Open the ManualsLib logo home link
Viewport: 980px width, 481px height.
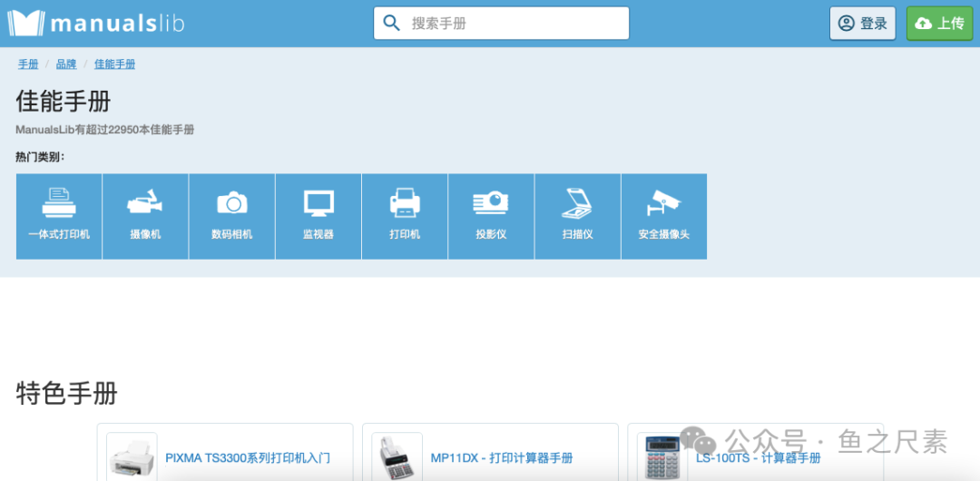click(x=95, y=24)
